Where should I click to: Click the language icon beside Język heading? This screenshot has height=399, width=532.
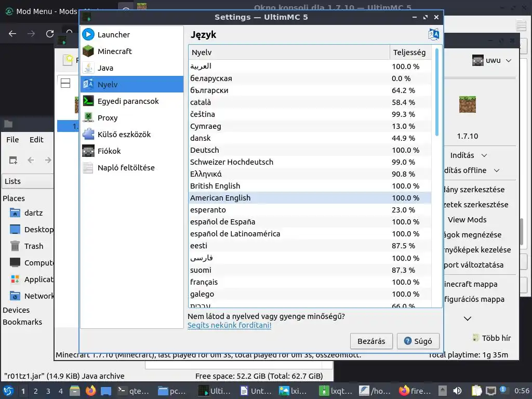pyautogui.click(x=434, y=35)
